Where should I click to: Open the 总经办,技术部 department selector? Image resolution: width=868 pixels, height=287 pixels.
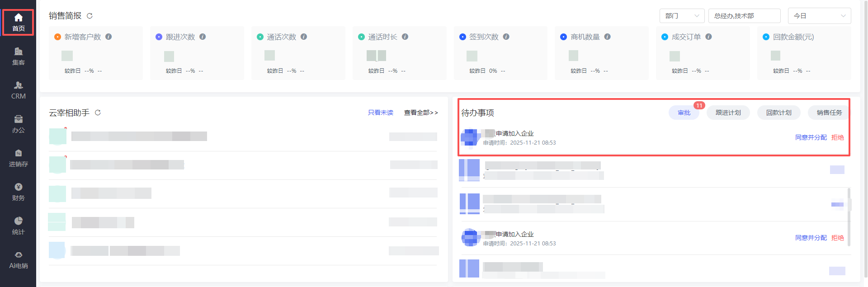[744, 16]
